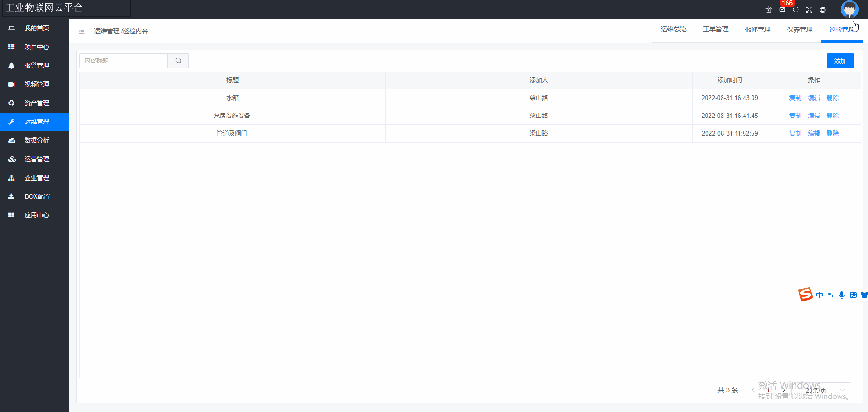Click the grid icon beside 项目中心
Image resolution: width=868 pixels, height=412 pixels.
coord(12,47)
